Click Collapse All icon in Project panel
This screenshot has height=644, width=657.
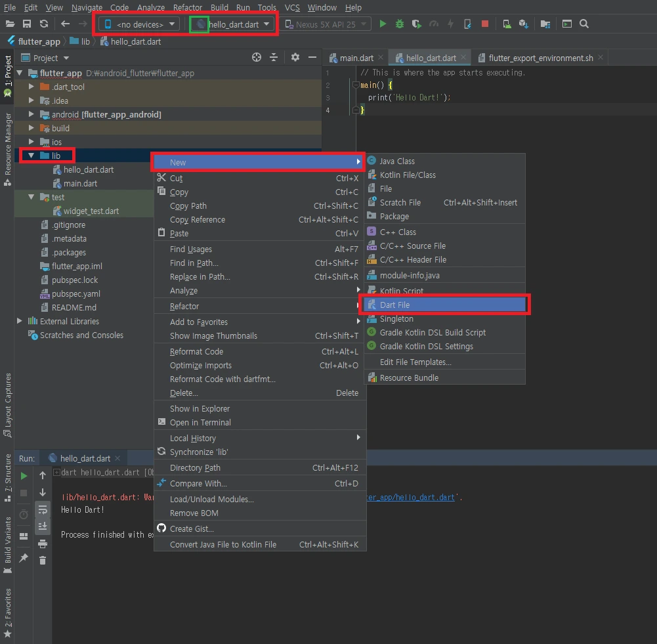274,57
